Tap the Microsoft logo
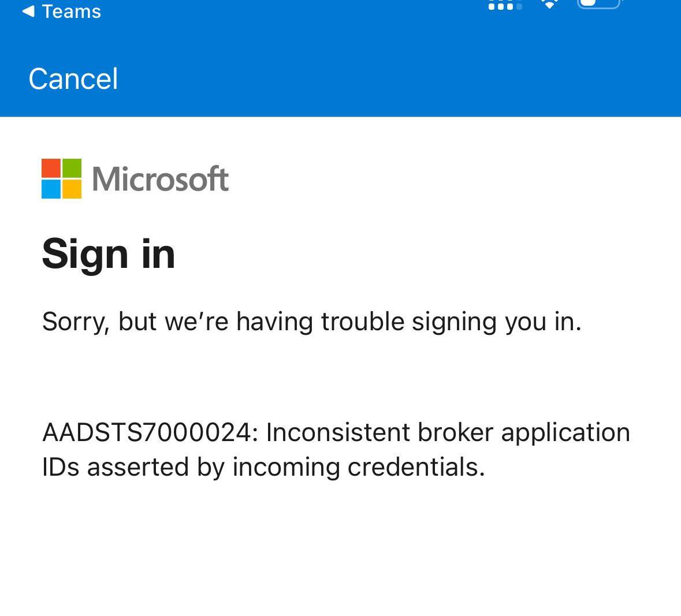This screenshot has height=616, width=681. click(61, 179)
